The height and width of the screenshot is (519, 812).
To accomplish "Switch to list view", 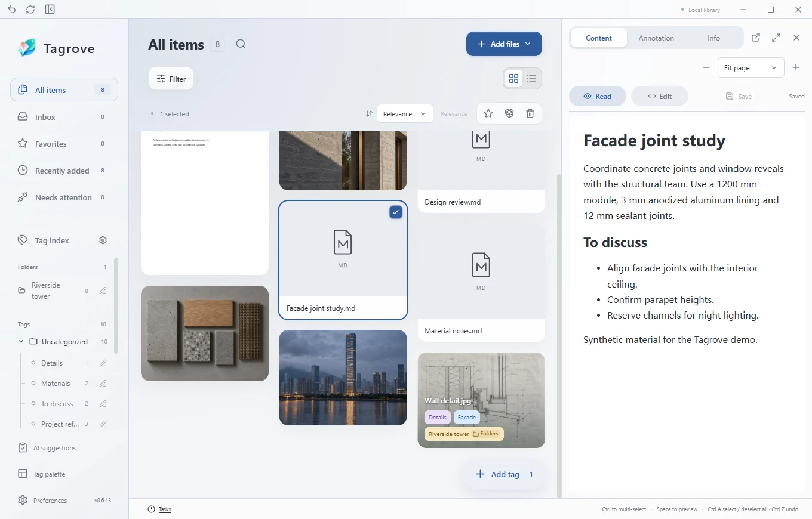I will coord(531,78).
